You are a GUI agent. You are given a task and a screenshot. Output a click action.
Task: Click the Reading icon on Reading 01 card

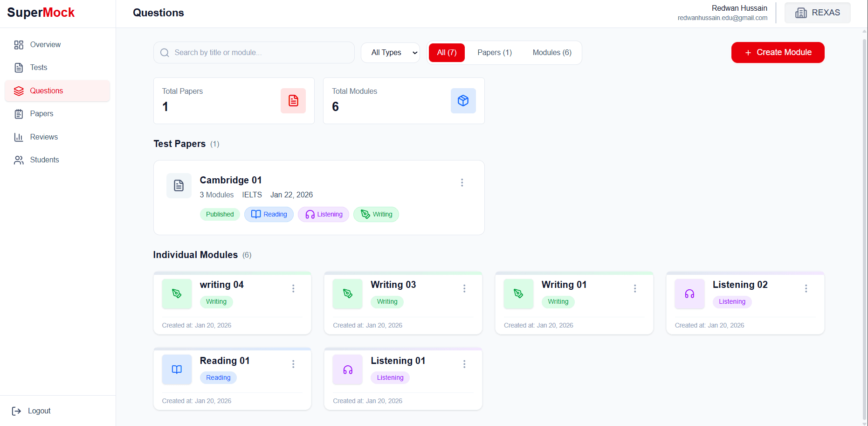177,369
